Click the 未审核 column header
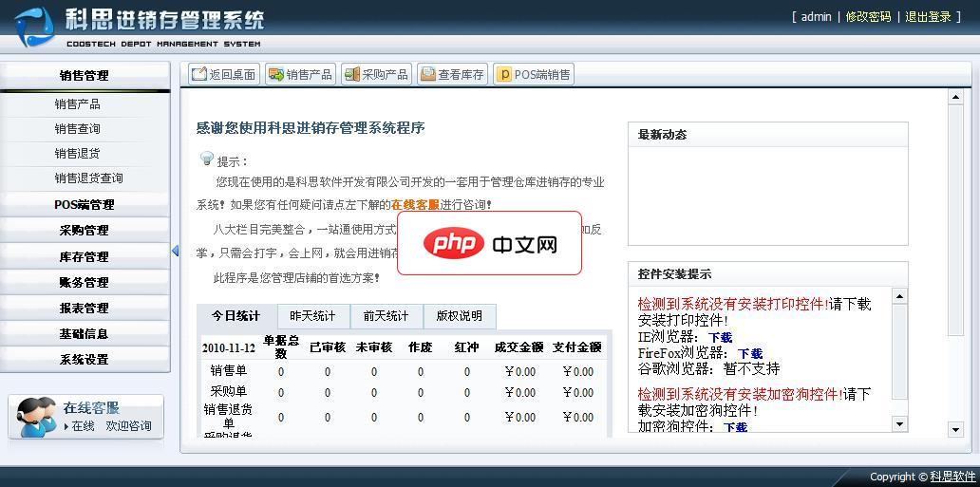Image resolution: width=980 pixels, height=487 pixels. [374, 347]
